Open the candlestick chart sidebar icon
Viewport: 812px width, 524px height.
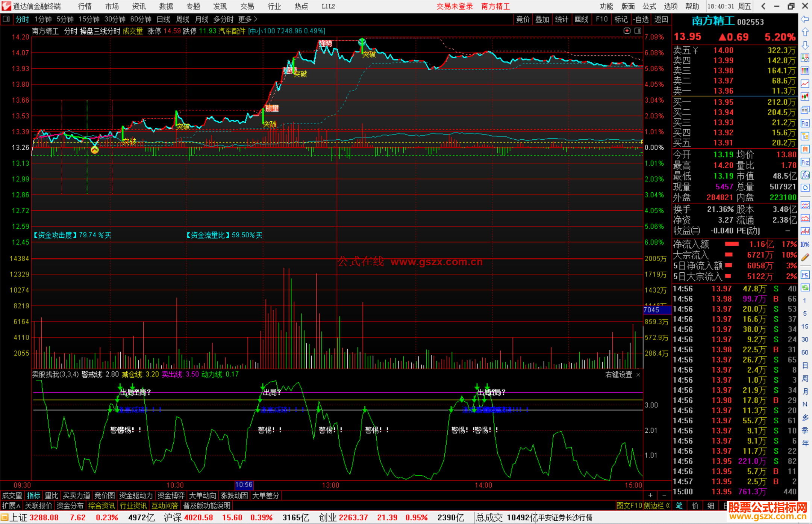pos(805,97)
